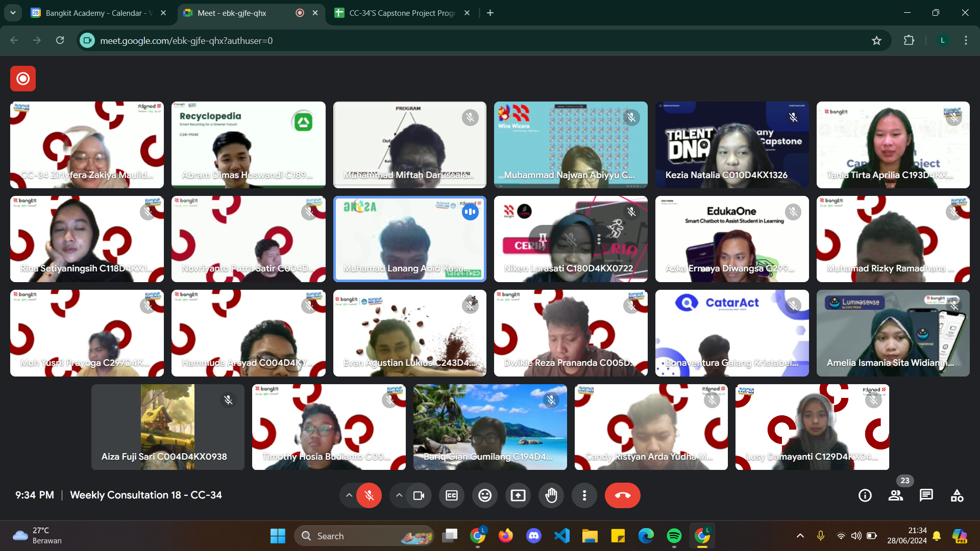
Task: Click the red recording indicator button
Action: click(23, 79)
